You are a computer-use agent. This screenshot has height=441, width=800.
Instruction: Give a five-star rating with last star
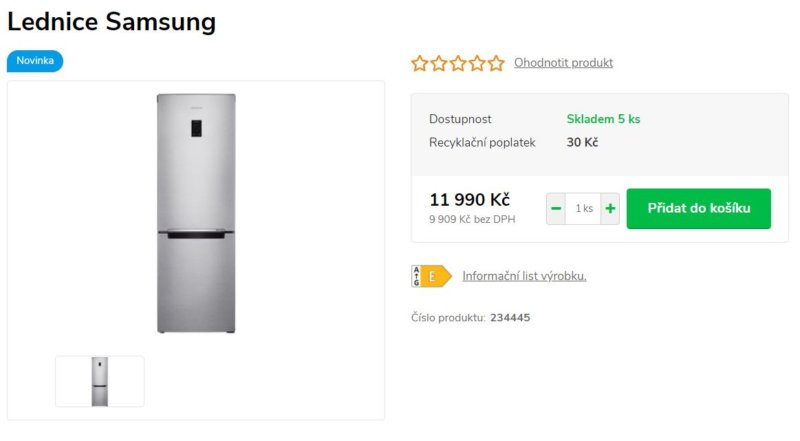point(496,63)
